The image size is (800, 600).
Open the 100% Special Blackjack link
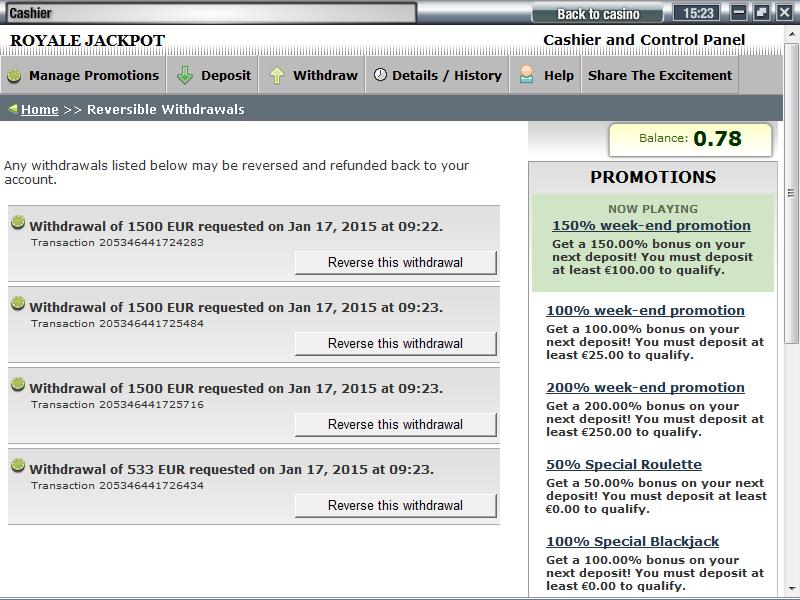pos(632,541)
